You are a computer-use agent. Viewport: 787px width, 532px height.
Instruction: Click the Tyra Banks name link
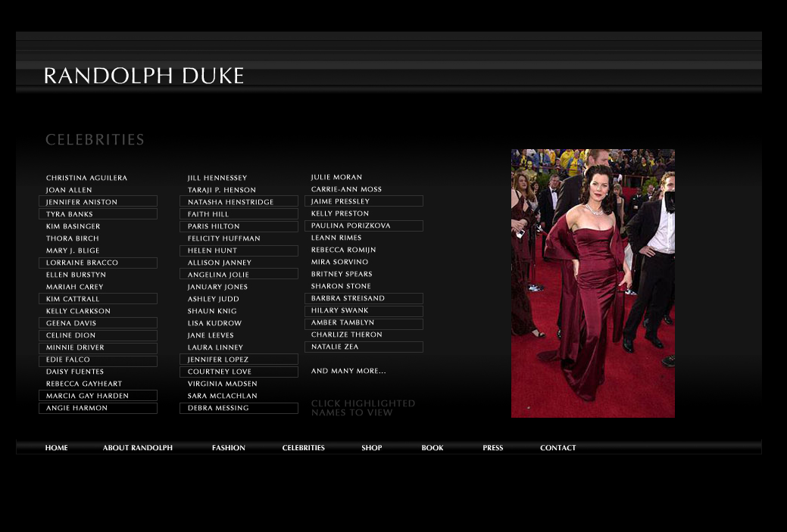(x=98, y=214)
